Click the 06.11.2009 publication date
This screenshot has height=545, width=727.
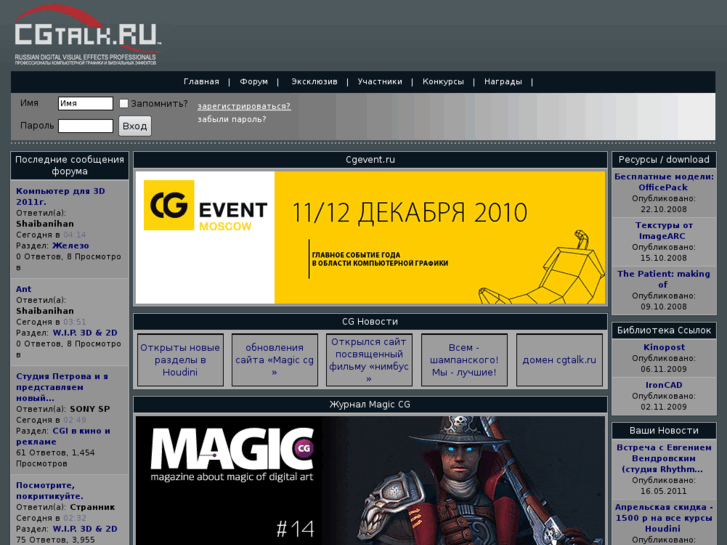[663, 369]
